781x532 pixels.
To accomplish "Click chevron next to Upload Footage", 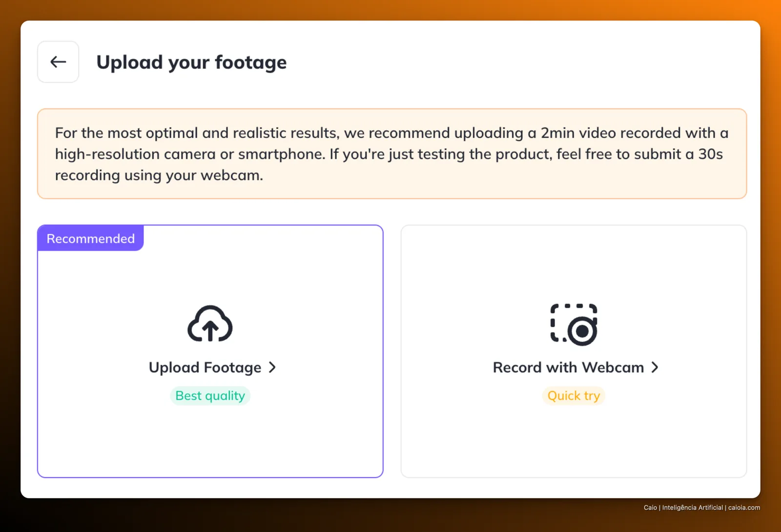I will coord(272,368).
